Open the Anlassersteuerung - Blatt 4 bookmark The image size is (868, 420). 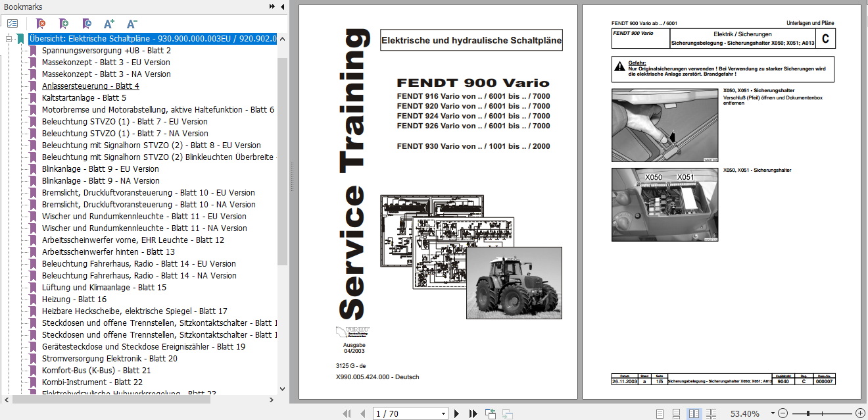[91, 86]
